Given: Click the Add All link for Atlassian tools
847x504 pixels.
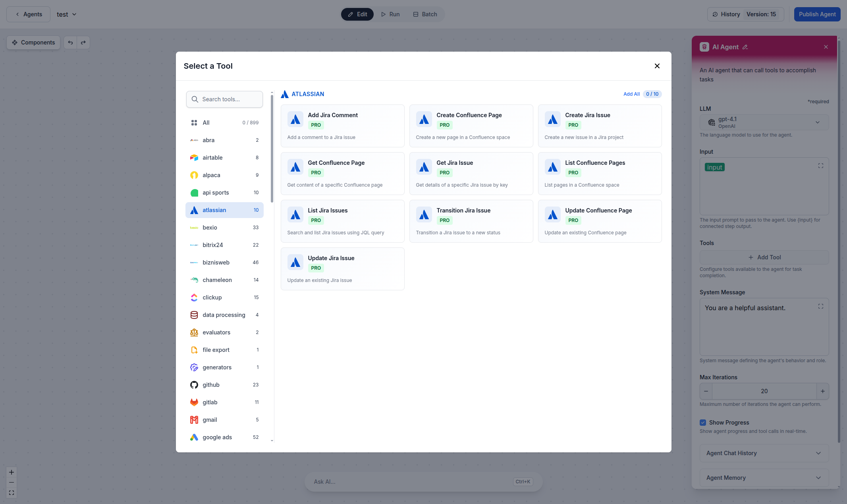Looking at the screenshot, I should 631,94.
